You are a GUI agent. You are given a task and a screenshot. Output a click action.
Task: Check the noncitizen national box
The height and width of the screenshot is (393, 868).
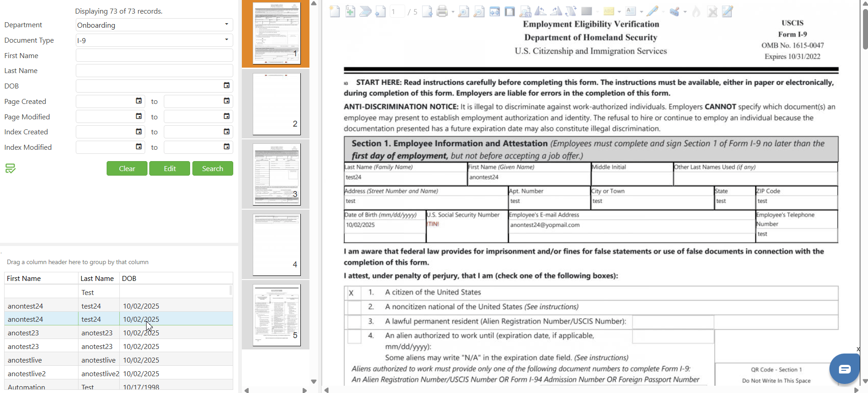point(354,307)
